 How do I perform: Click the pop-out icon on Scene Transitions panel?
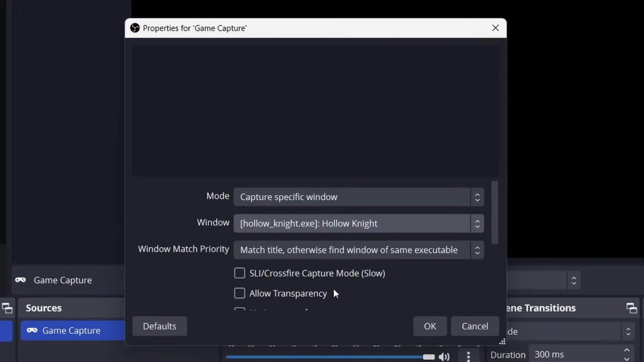coord(631,308)
